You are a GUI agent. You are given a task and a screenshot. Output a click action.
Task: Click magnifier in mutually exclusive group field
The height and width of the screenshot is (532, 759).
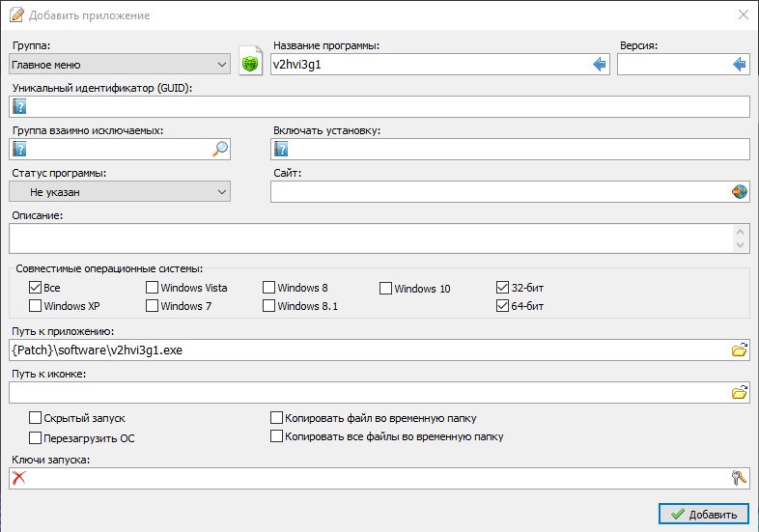220,149
